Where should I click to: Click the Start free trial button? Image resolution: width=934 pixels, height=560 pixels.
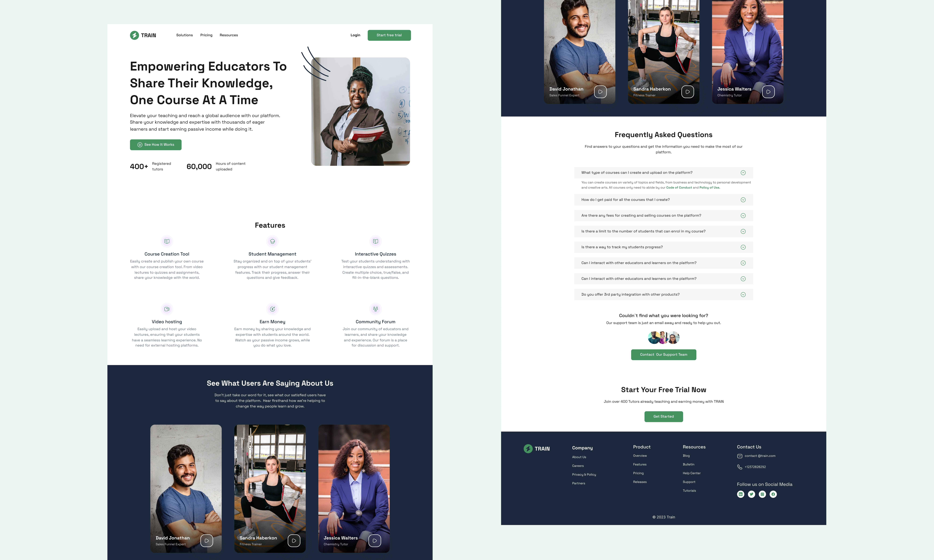click(389, 35)
